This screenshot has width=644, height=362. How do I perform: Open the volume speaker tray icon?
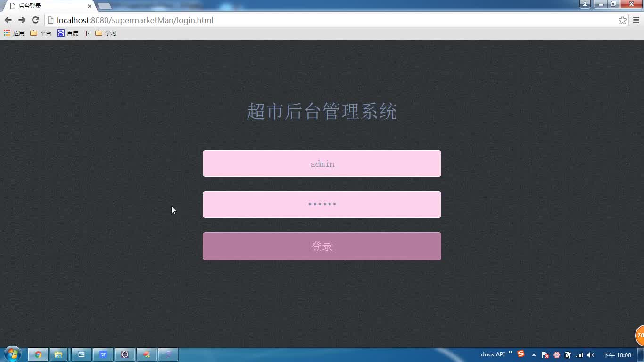coord(591,355)
